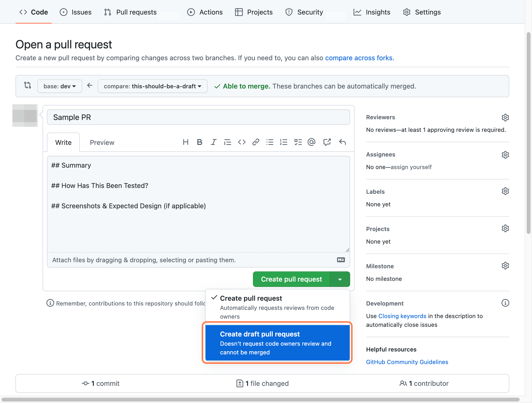Open the Projects sidebar gear settings
The width and height of the screenshot is (532, 403).
[505, 229]
